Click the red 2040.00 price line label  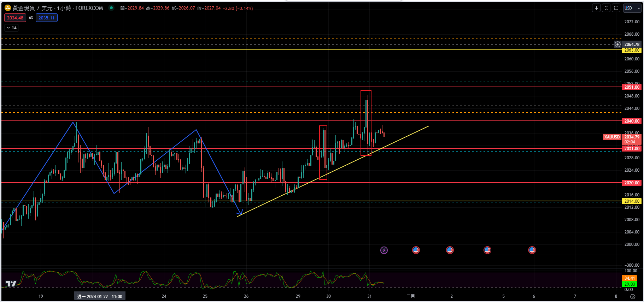point(632,121)
